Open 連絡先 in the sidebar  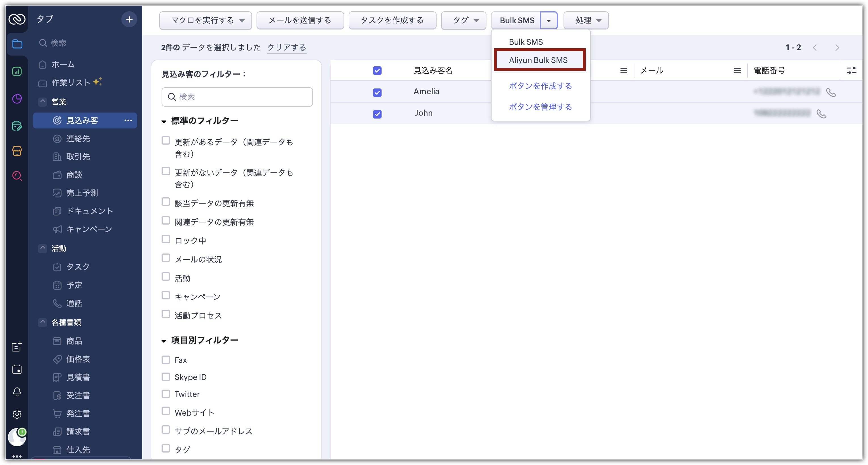click(x=78, y=138)
